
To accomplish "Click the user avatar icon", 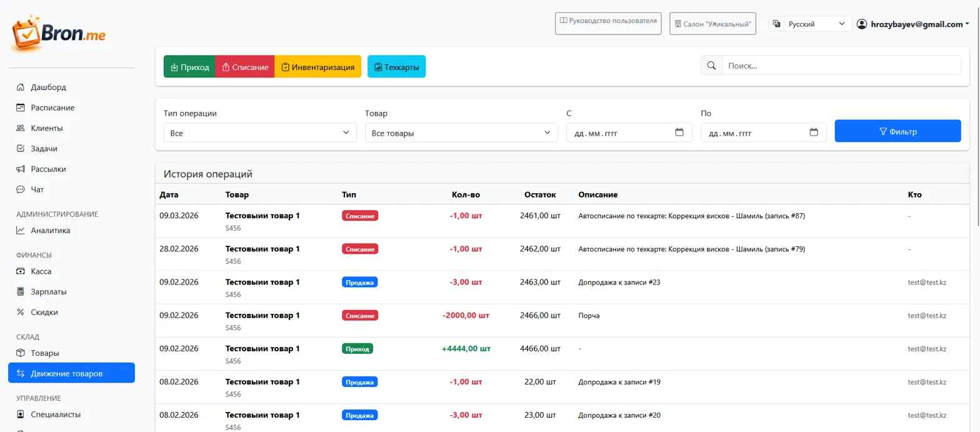I will 862,24.
